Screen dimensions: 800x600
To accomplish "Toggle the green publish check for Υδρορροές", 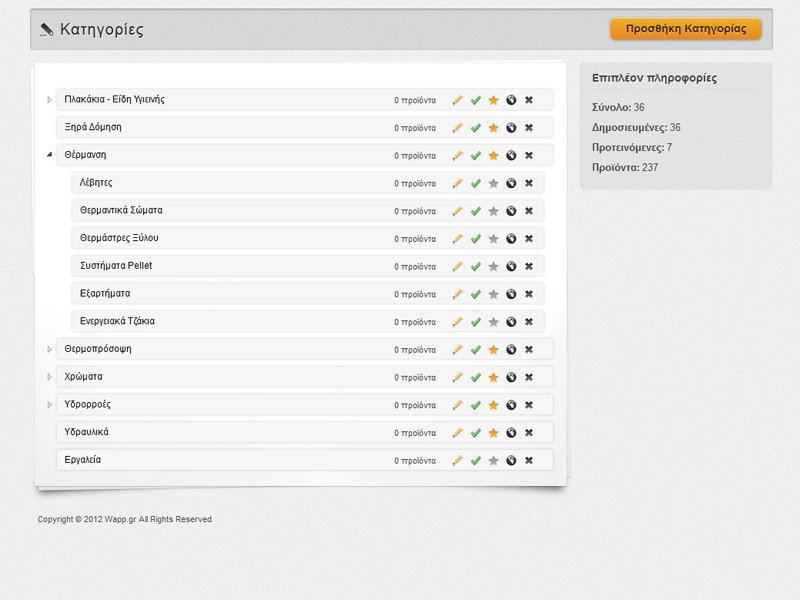I will click(x=476, y=405).
